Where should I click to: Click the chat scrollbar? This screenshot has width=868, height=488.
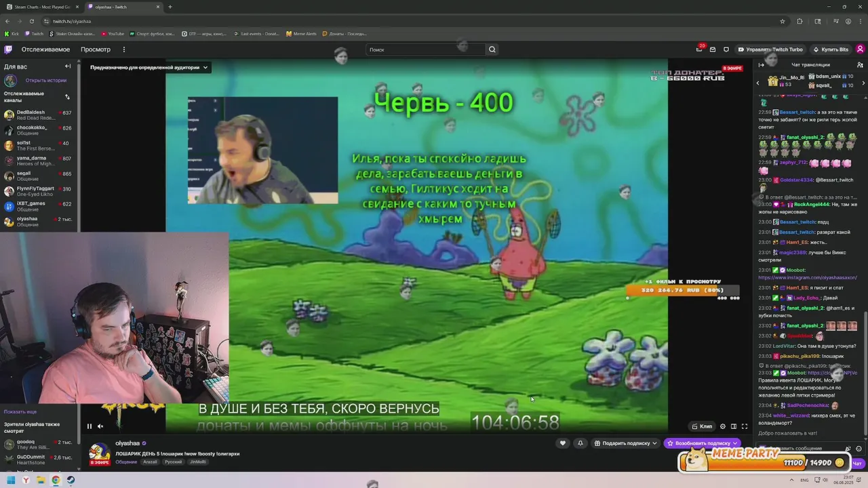point(866,373)
